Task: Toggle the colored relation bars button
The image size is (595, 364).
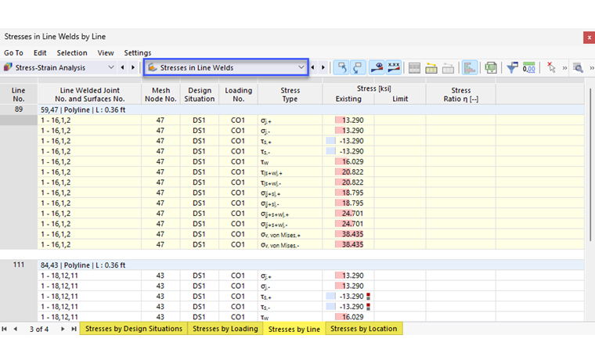Action: (470, 68)
